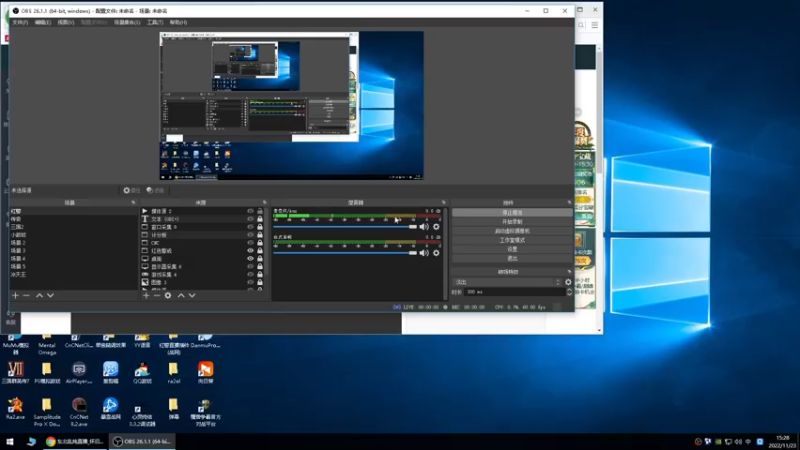Image resolution: width=800 pixels, height=450 pixels.
Task: Open QQ游戏 desktop shortcut
Action: point(142,372)
